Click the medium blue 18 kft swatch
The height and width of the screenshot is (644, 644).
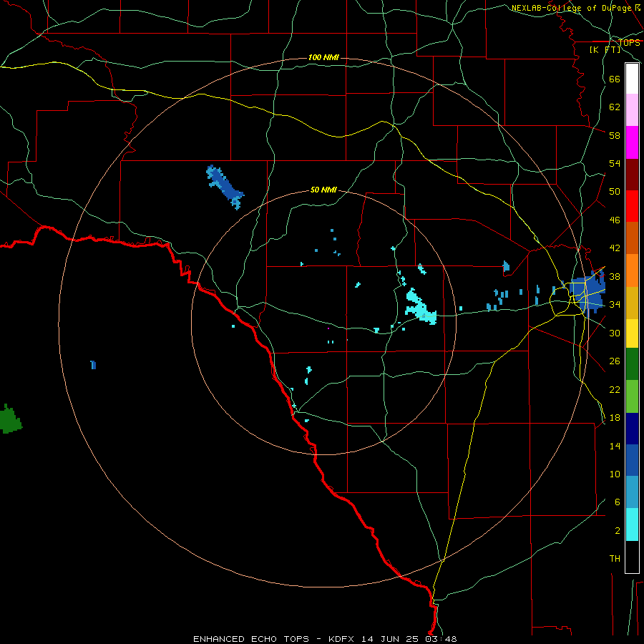click(632, 460)
